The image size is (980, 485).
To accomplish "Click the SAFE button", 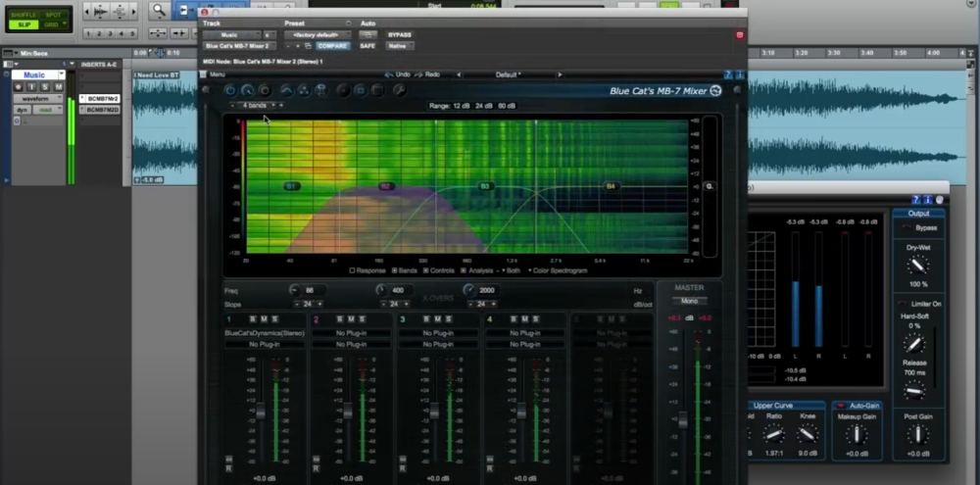I will tap(367, 46).
